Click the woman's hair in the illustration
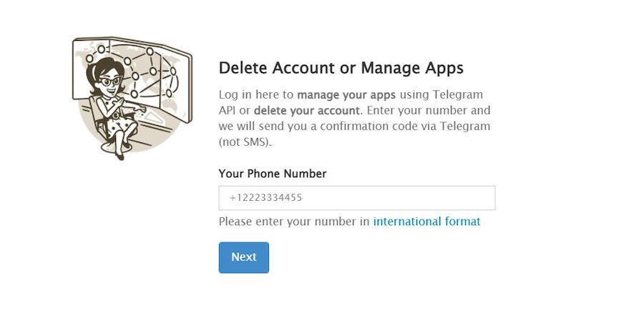The height and width of the screenshot is (336, 644). pos(102,68)
